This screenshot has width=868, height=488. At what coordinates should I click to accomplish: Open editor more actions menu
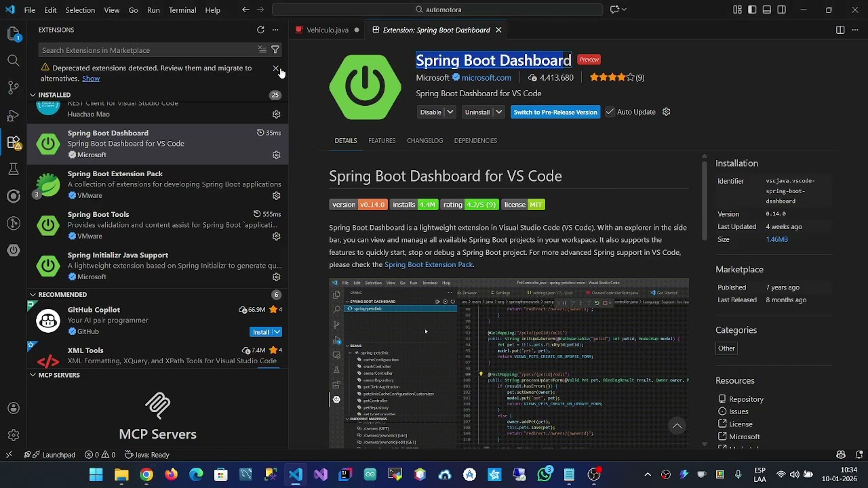coord(855,30)
